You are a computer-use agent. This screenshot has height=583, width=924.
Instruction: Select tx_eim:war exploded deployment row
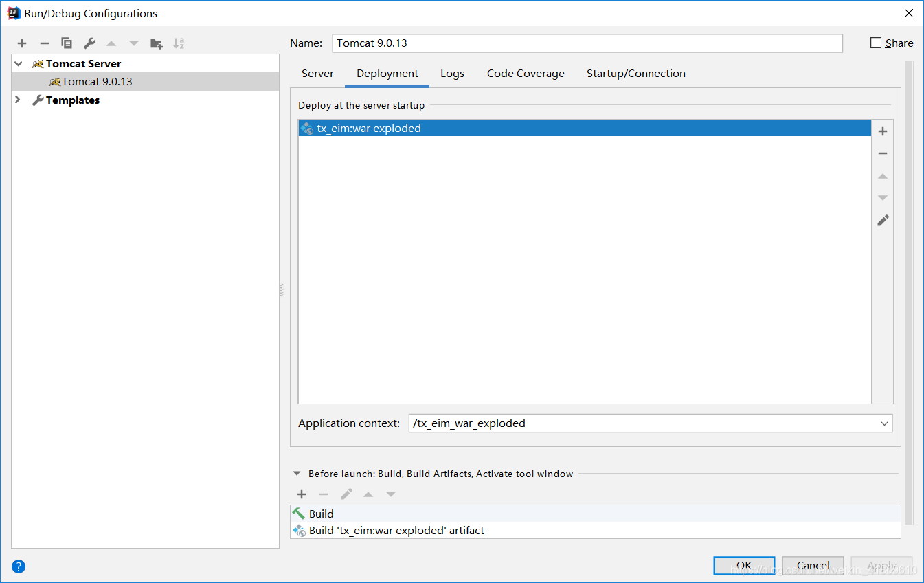[585, 128]
